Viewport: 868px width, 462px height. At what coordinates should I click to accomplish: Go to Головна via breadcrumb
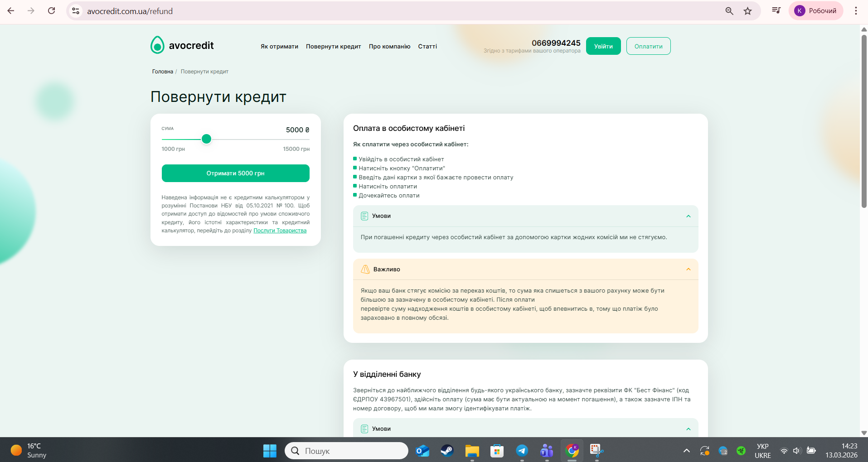[162, 72]
